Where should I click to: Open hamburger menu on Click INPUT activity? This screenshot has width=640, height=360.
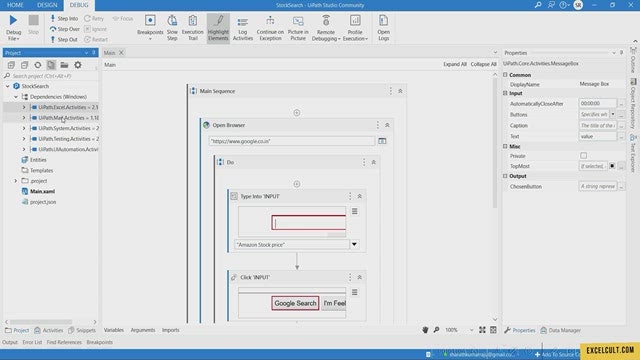pos(355,292)
